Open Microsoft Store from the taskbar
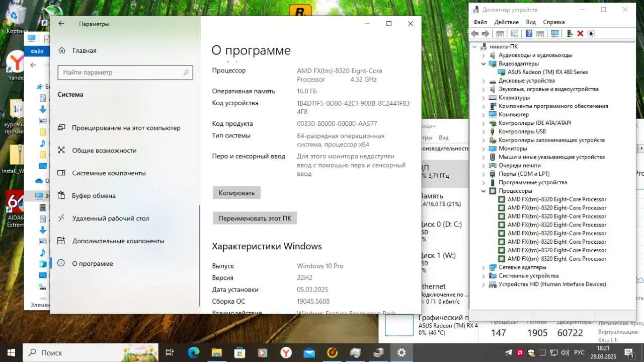The width and height of the screenshot is (644, 362). 239,352
